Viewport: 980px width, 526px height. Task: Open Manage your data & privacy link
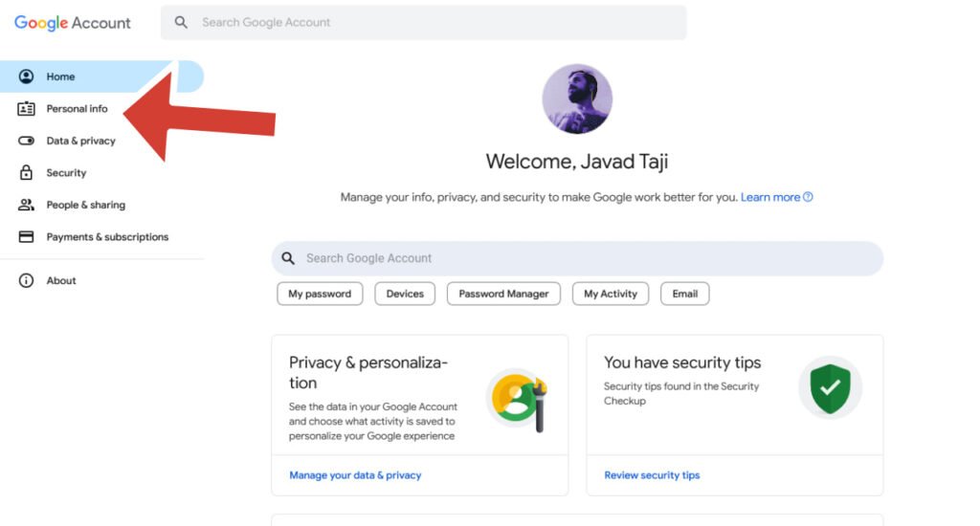tap(355, 475)
